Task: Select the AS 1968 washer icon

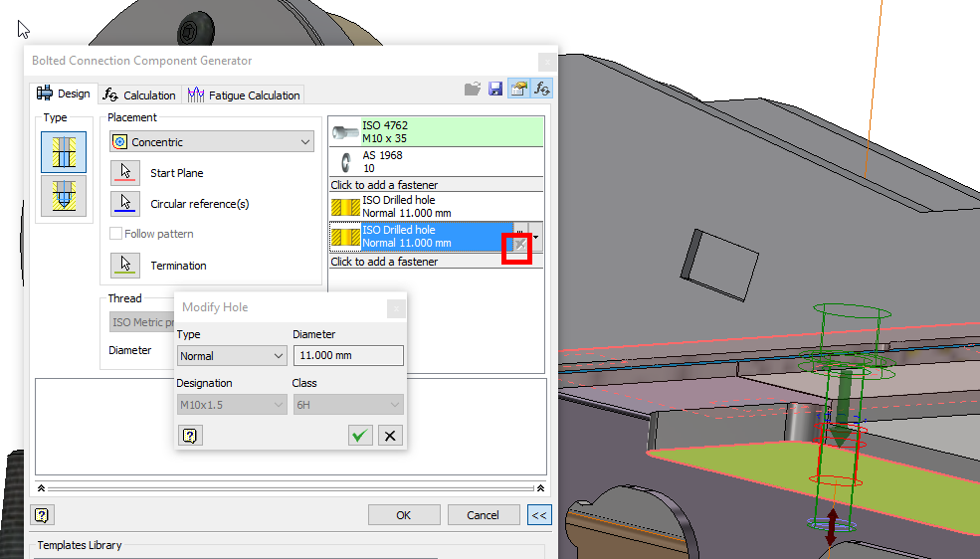Action: [345, 162]
